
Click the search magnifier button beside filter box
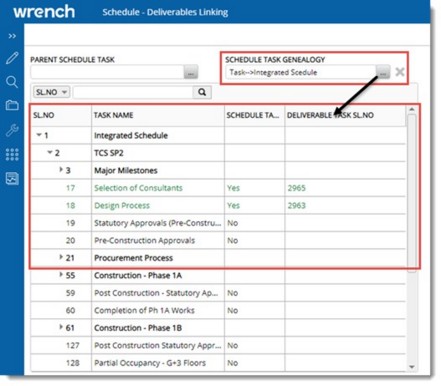tap(202, 92)
